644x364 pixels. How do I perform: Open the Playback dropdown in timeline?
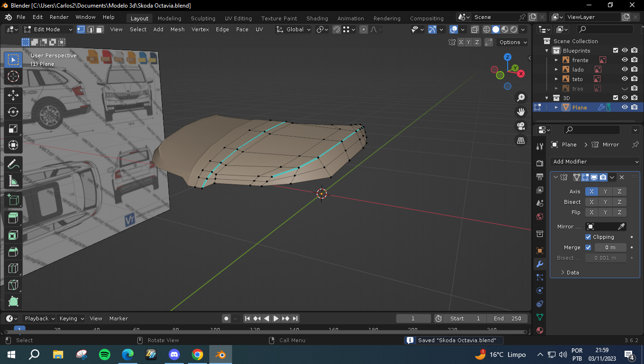click(x=40, y=318)
